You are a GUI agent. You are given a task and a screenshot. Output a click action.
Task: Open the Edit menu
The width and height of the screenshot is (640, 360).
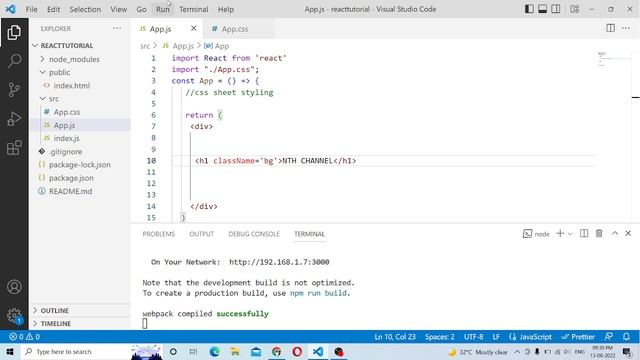coord(53,9)
